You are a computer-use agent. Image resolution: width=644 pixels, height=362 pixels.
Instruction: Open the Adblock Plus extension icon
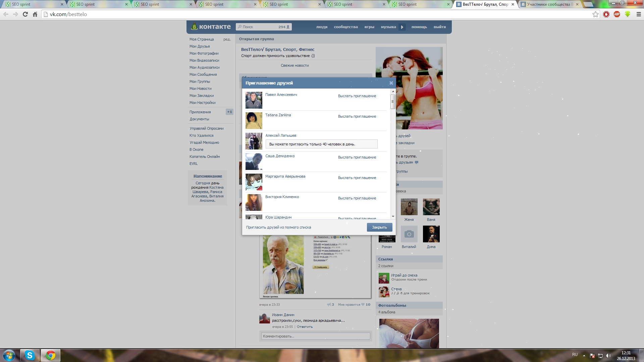click(x=617, y=14)
